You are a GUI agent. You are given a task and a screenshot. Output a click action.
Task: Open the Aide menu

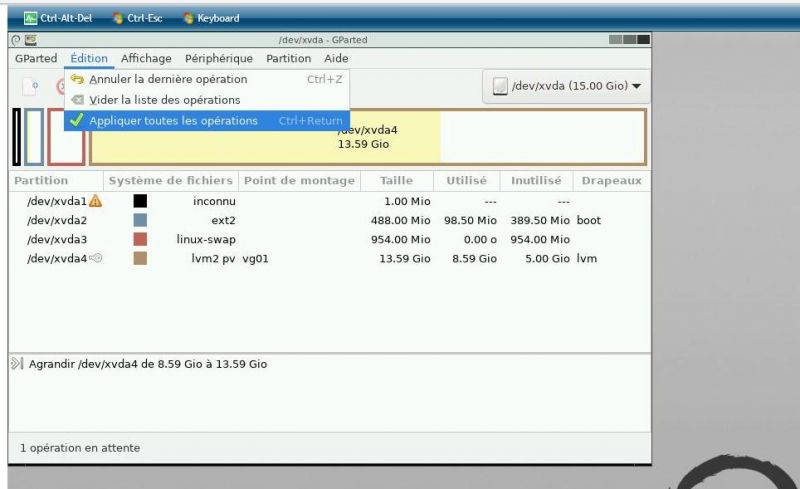[336, 58]
